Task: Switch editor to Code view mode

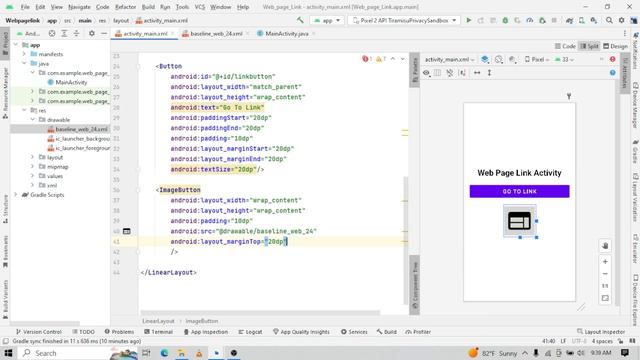Action: tap(565, 46)
